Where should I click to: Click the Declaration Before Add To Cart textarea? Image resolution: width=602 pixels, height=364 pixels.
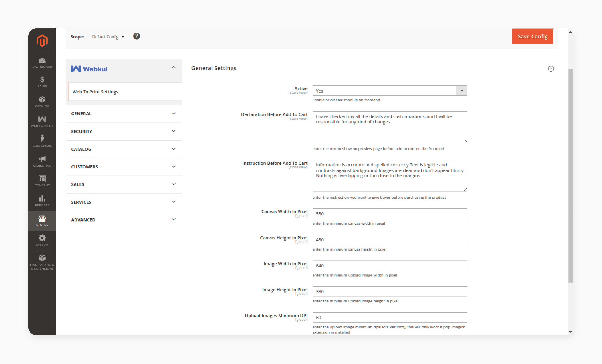tap(390, 127)
